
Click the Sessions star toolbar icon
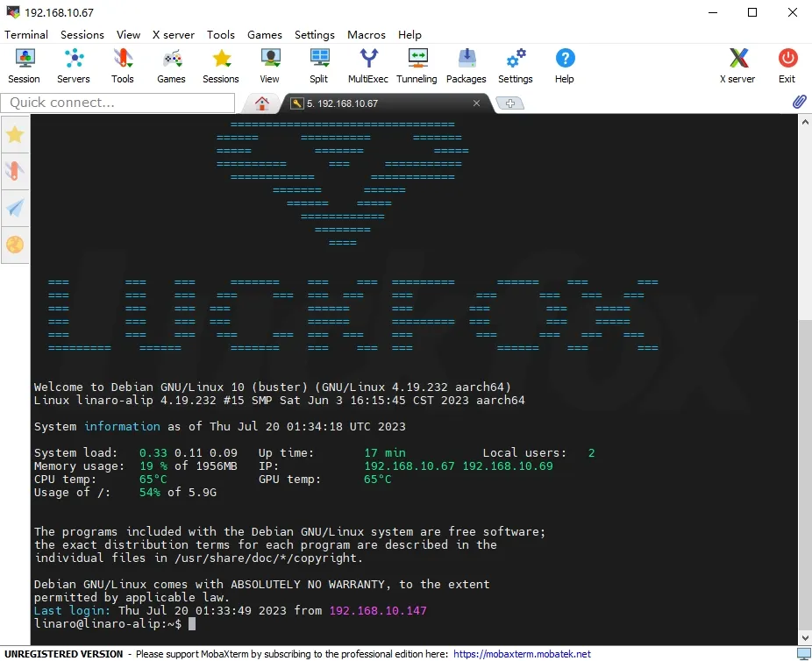(x=221, y=66)
